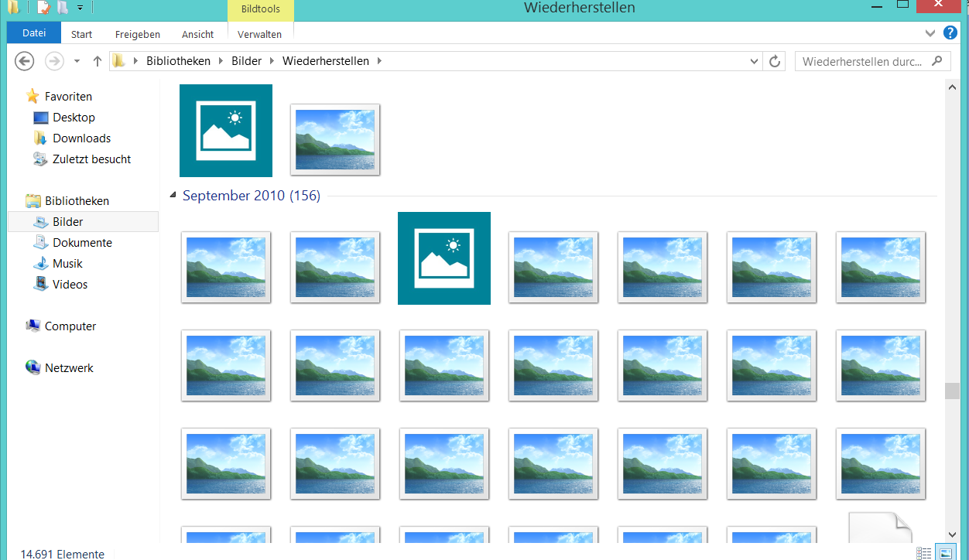The width and height of the screenshot is (969, 560).
Task: Collapse the September 2010 group triangle
Action: 173,196
